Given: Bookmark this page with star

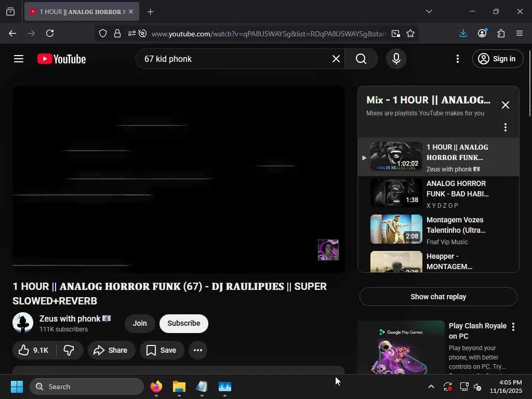Looking at the screenshot, I should 410,33.
